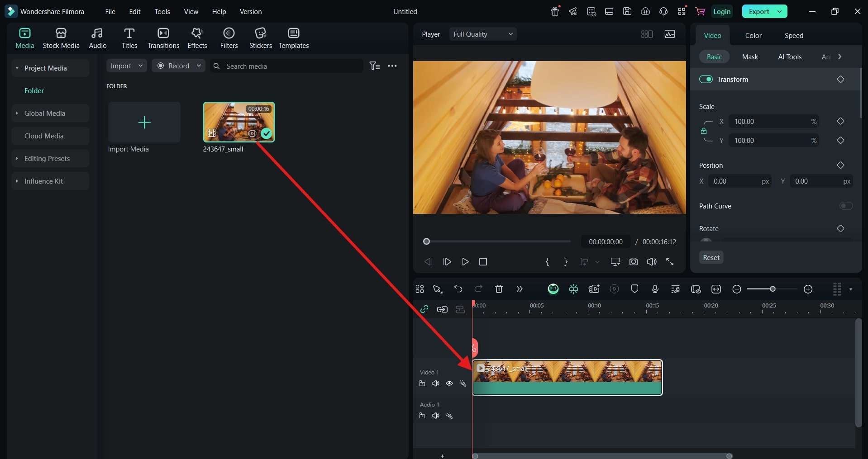This screenshot has height=459, width=868.
Task: Click zoom in plus on timeline
Action: (808, 289)
